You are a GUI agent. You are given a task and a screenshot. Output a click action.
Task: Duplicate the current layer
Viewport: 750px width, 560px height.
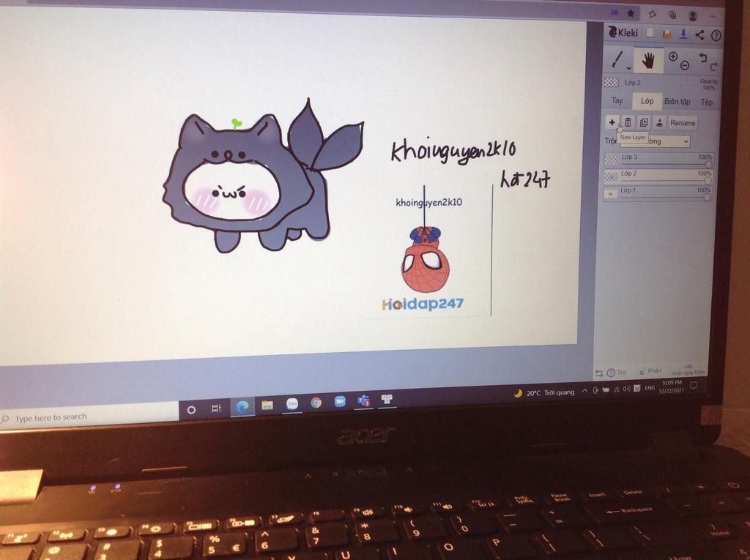[x=644, y=123]
